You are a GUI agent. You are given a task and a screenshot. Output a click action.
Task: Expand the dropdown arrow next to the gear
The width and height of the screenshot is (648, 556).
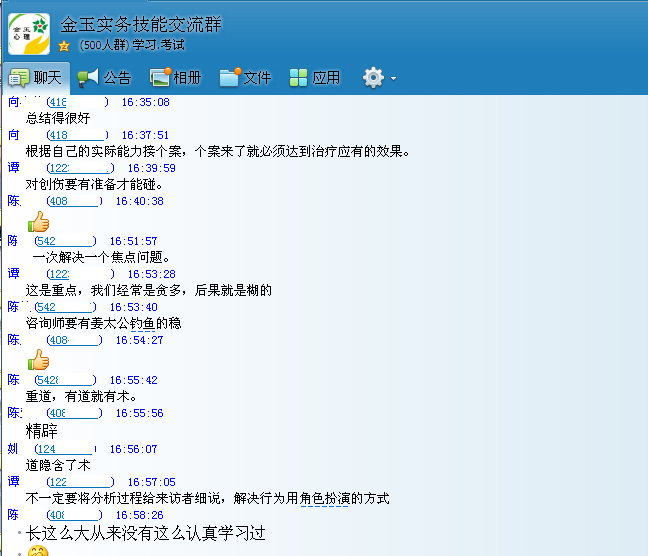click(x=393, y=78)
